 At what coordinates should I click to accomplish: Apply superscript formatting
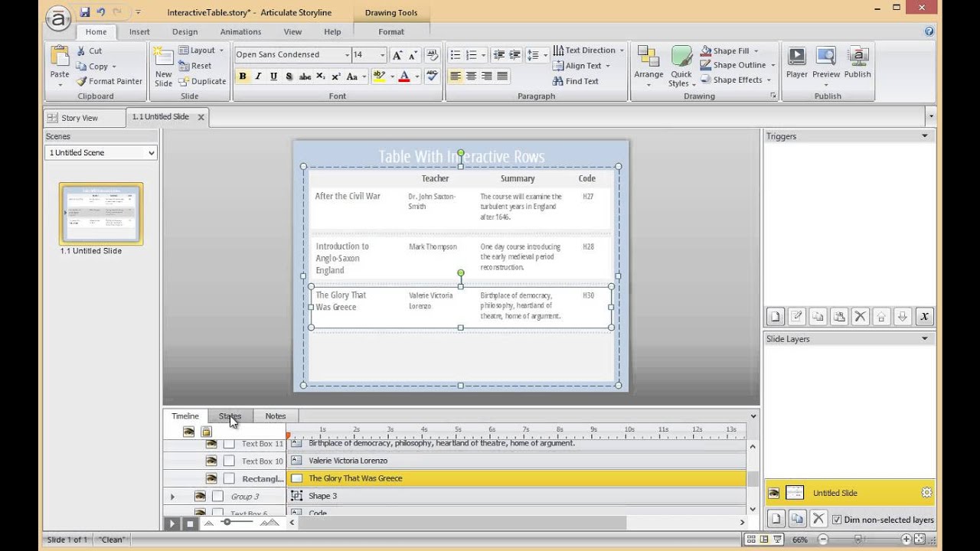(x=336, y=77)
